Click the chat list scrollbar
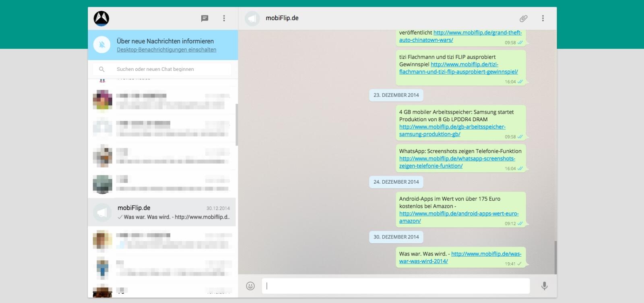Image resolution: width=644 pixels, height=303 pixels. point(237,125)
